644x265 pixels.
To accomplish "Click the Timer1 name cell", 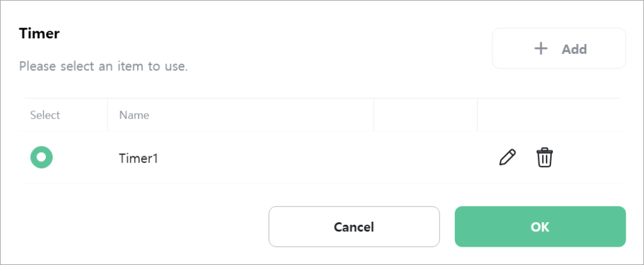I will click(241, 158).
